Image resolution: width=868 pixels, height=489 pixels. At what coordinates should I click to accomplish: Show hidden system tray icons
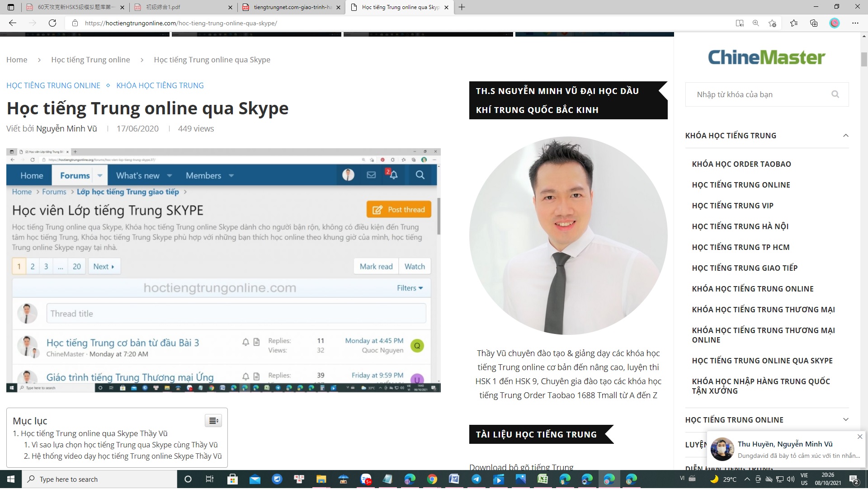tap(747, 480)
